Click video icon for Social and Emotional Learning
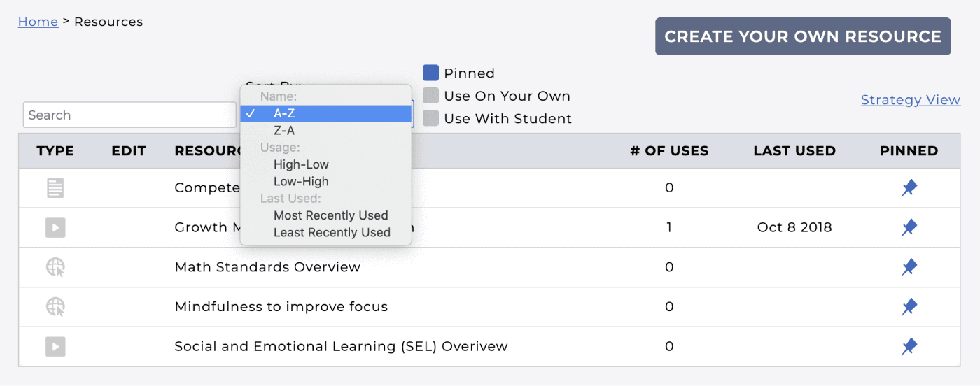 [x=55, y=346]
